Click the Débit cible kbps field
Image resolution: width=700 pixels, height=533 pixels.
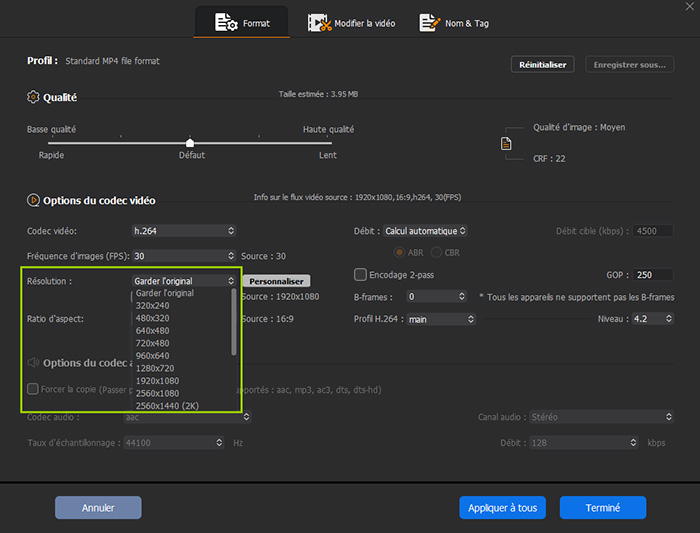(x=653, y=231)
